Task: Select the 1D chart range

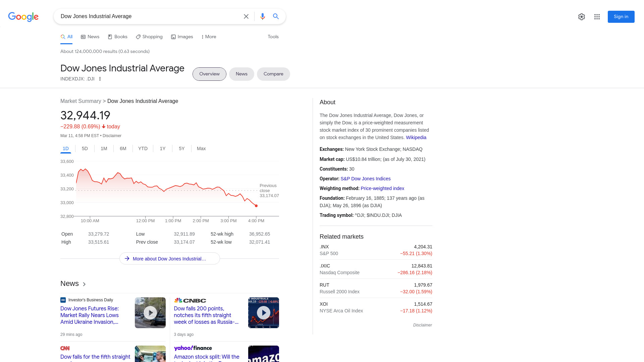Action: click(x=66, y=148)
